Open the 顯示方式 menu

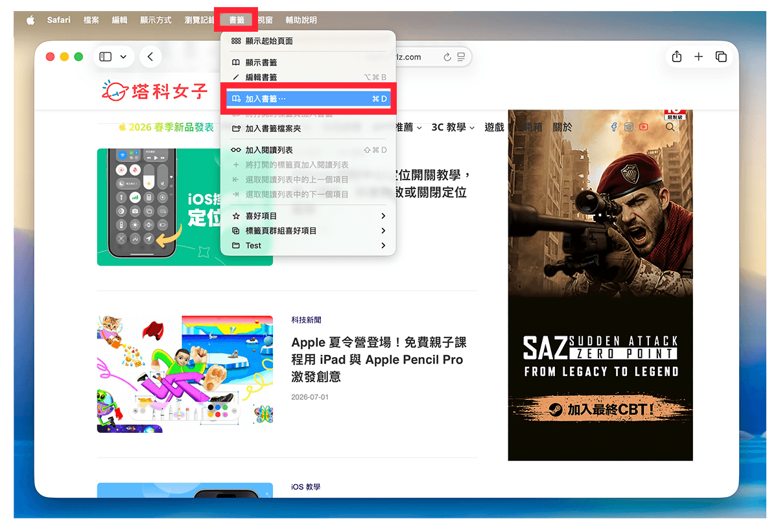point(156,20)
